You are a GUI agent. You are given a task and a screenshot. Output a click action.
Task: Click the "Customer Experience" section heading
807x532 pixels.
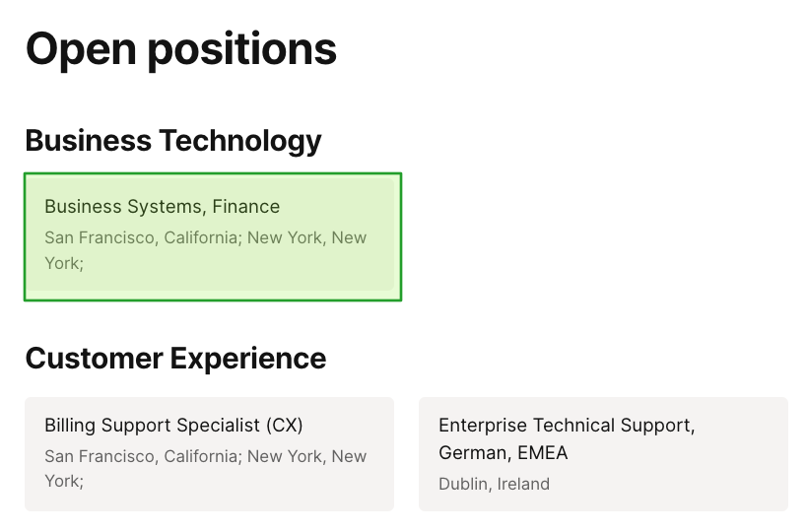click(175, 358)
